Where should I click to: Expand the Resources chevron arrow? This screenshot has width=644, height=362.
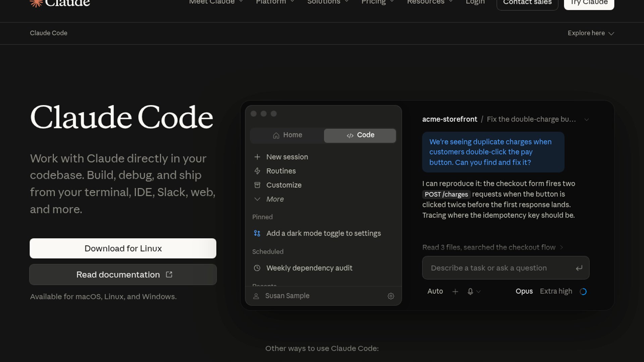[x=451, y=2]
